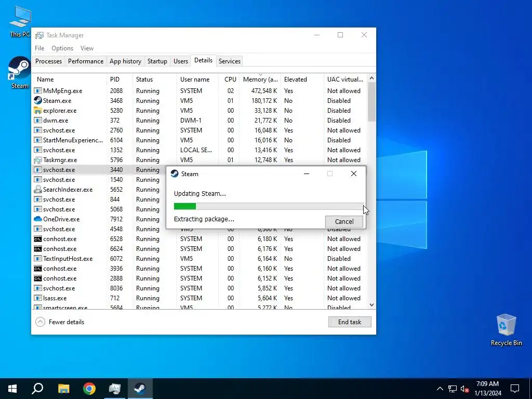Image resolution: width=532 pixels, height=399 pixels.
Task: Sort by User name column header
Action: pos(198,79)
